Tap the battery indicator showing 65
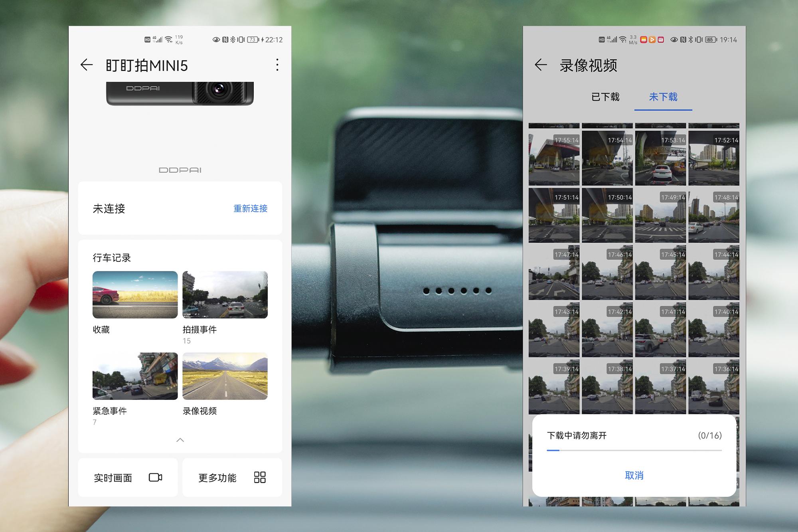 pyautogui.click(x=711, y=40)
